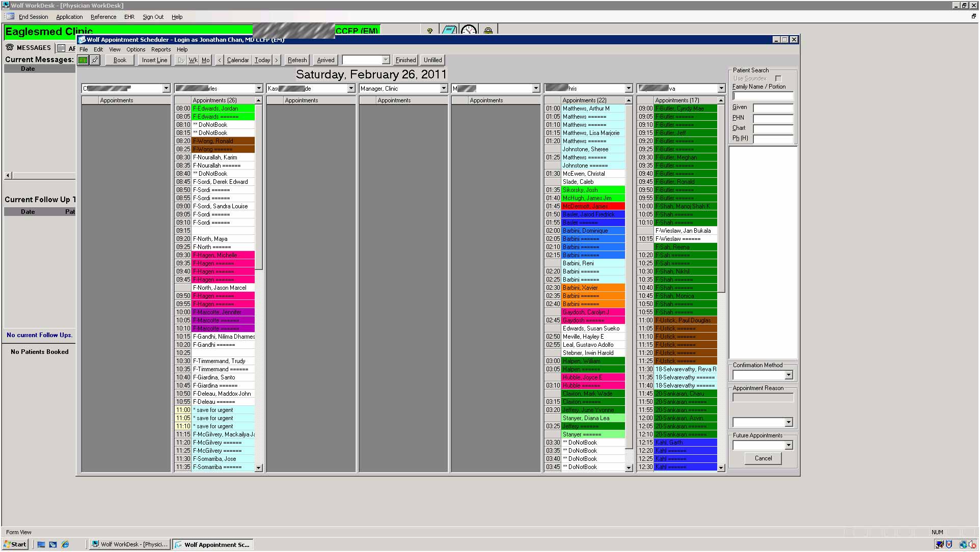
Task: Enable the Use Soundex checkbox
Action: [778, 78]
